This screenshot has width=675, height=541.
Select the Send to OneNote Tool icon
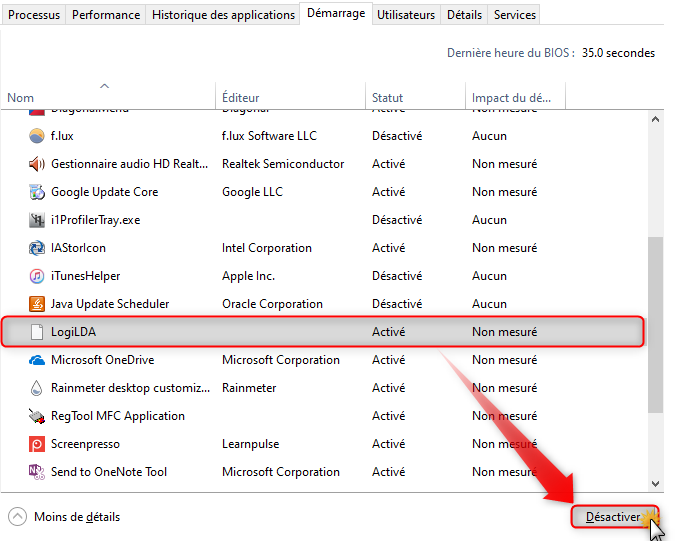tap(37, 472)
